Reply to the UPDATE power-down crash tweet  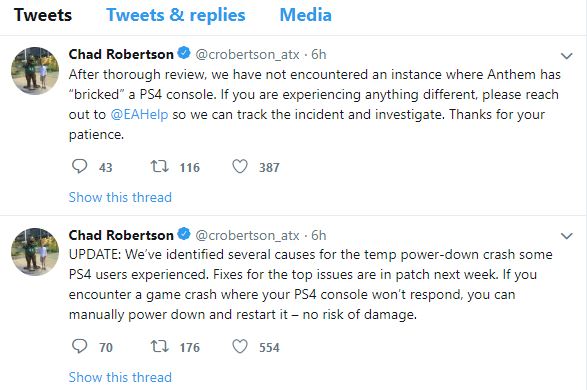(x=79, y=346)
